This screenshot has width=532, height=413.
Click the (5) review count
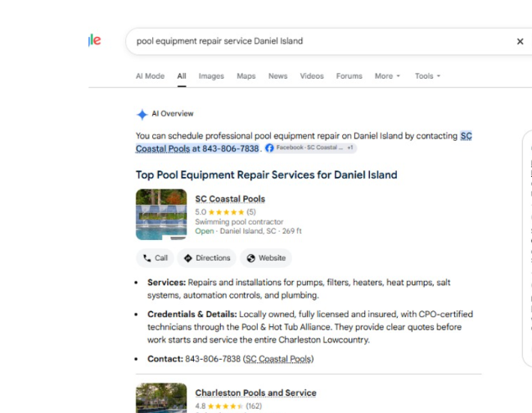pos(251,212)
